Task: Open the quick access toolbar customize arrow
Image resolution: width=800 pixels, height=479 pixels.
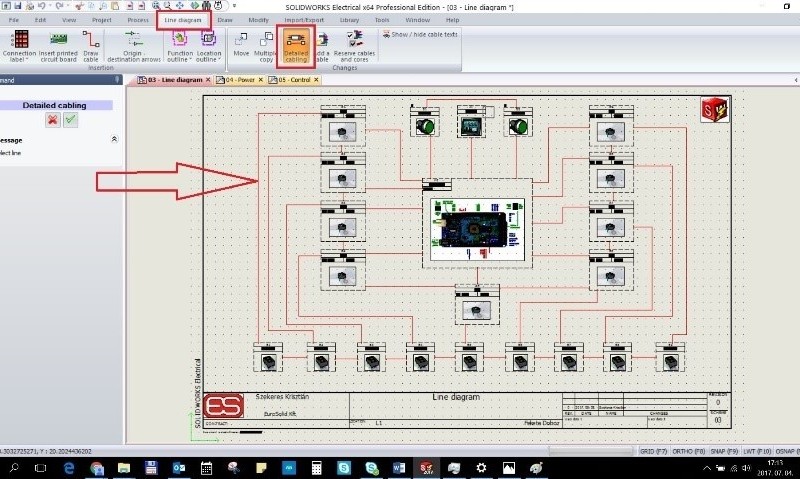Action: point(234,6)
